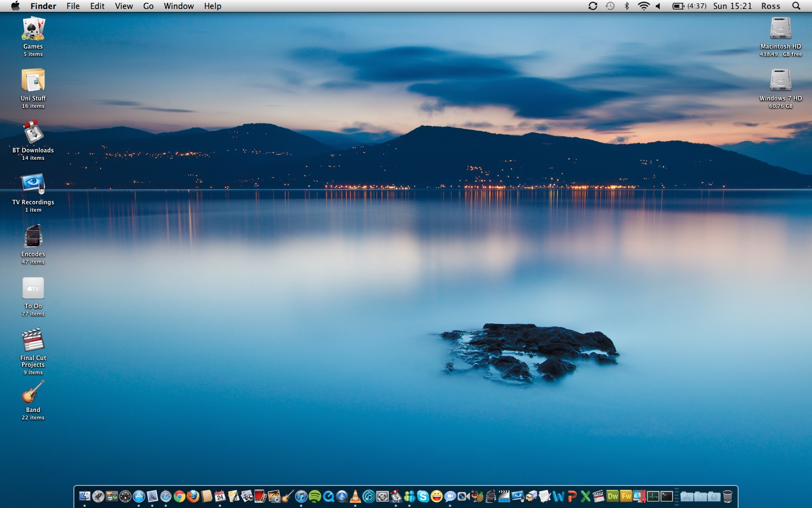Open Skype from the dock
The image size is (812, 508).
pos(423,496)
